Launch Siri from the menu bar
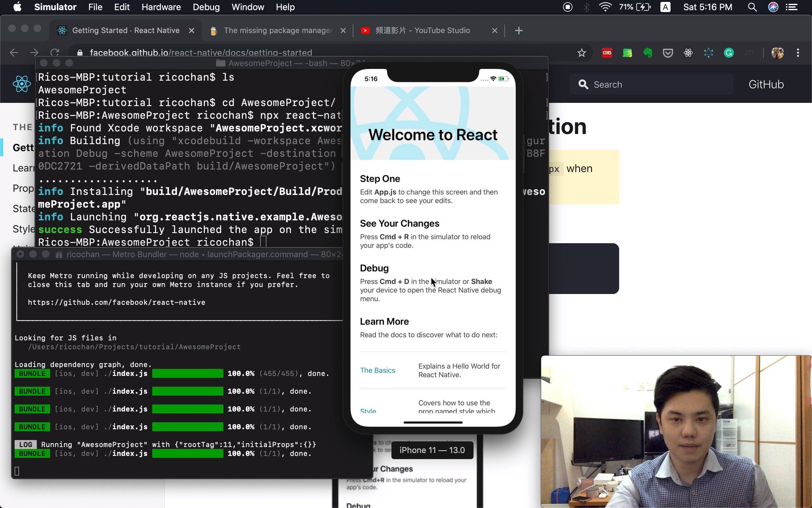Image resolution: width=812 pixels, height=508 pixels. (x=773, y=7)
